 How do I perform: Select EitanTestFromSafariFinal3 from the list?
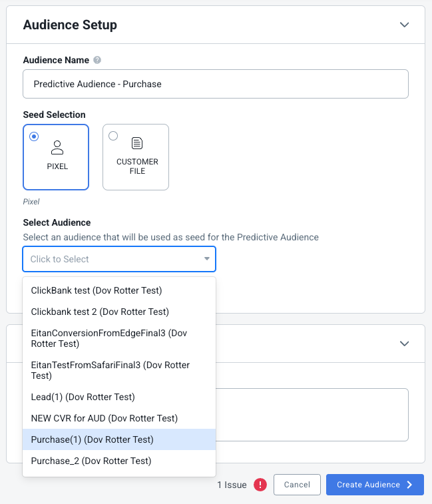[119, 370]
